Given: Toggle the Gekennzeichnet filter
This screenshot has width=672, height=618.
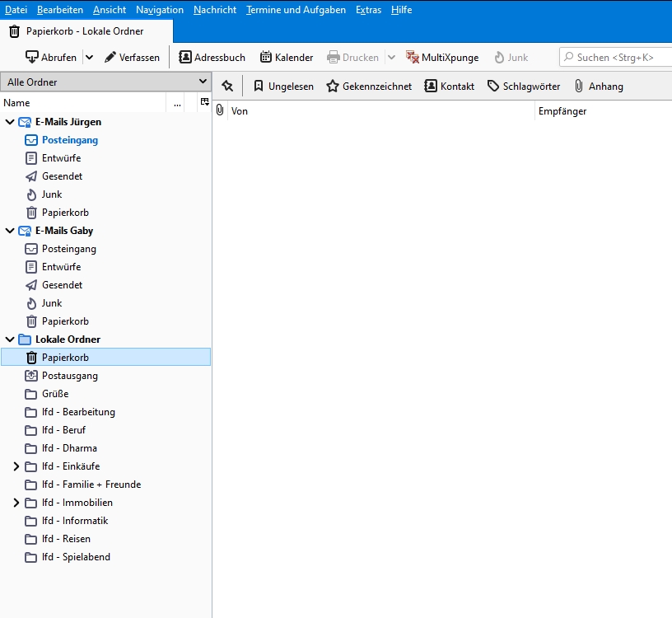Looking at the screenshot, I should pyautogui.click(x=369, y=87).
